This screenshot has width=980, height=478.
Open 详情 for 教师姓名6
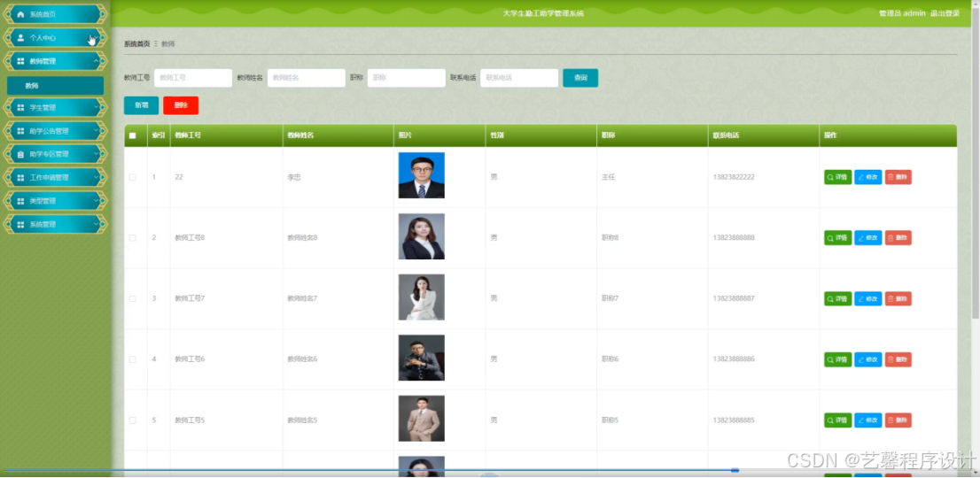(837, 359)
